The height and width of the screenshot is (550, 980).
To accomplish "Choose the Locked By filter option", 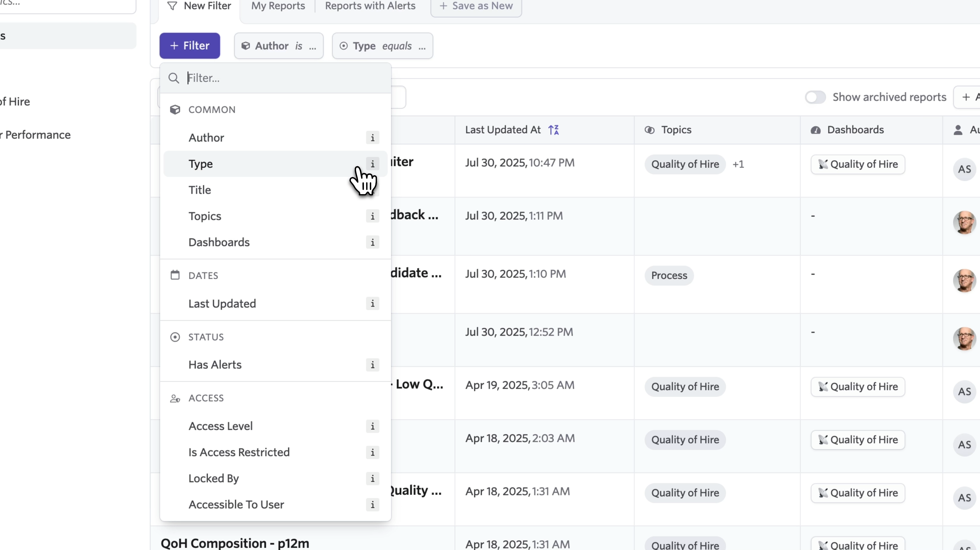I will pos(275,479).
